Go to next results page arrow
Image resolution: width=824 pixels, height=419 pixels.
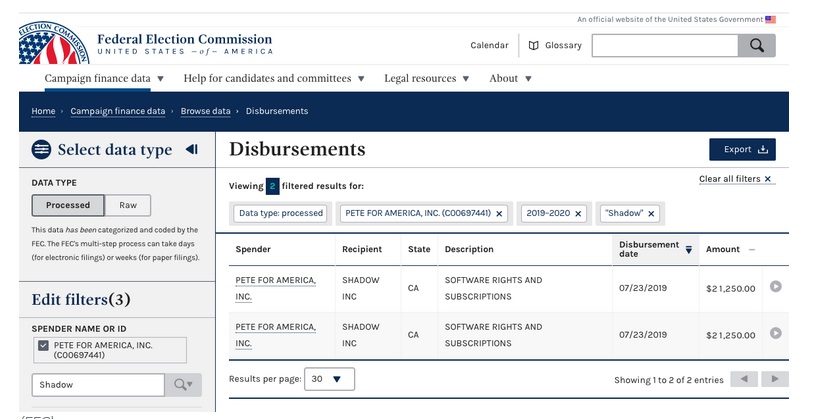775,379
